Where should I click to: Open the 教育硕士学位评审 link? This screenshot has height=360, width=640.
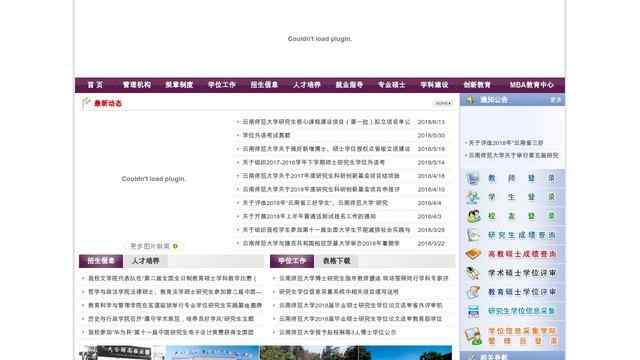pos(522,292)
